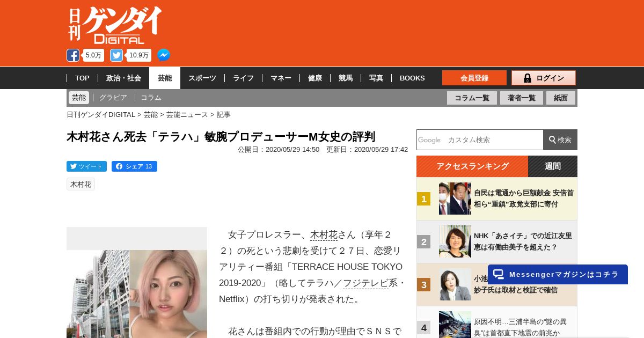644x338 pixels.
Task: Click the Facebook 5.0万 follower count
Action: 94,55
